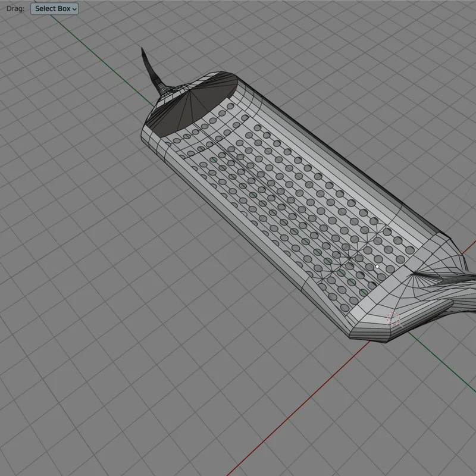Screen dimensions: 476x476
Task: Click the "Drag:" label text
Action: [15, 9]
